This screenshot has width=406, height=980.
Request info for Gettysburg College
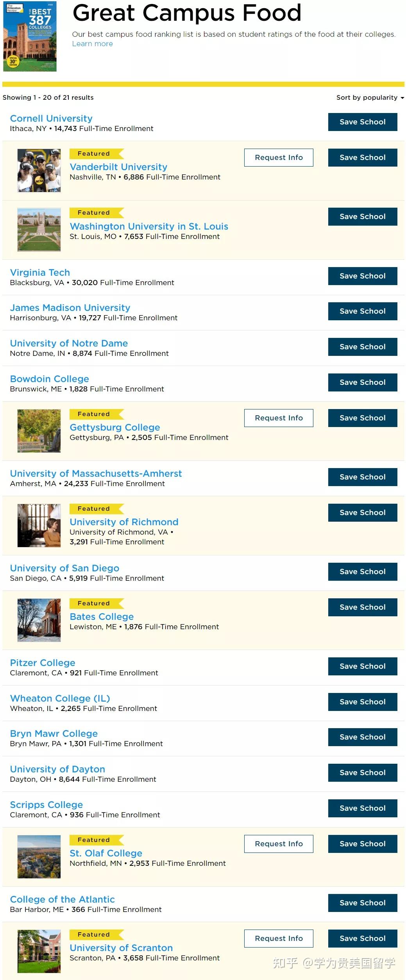point(279,418)
